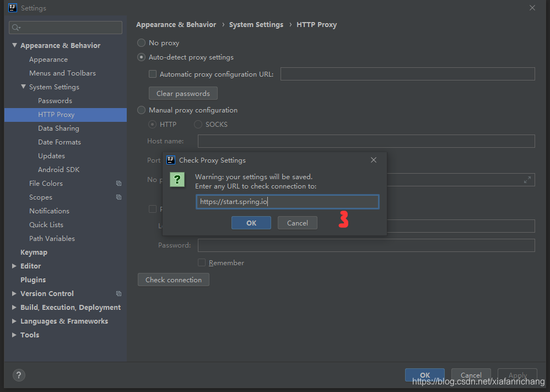Open Menus and Toolbars settings
This screenshot has height=392, width=550.
(62, 73)
